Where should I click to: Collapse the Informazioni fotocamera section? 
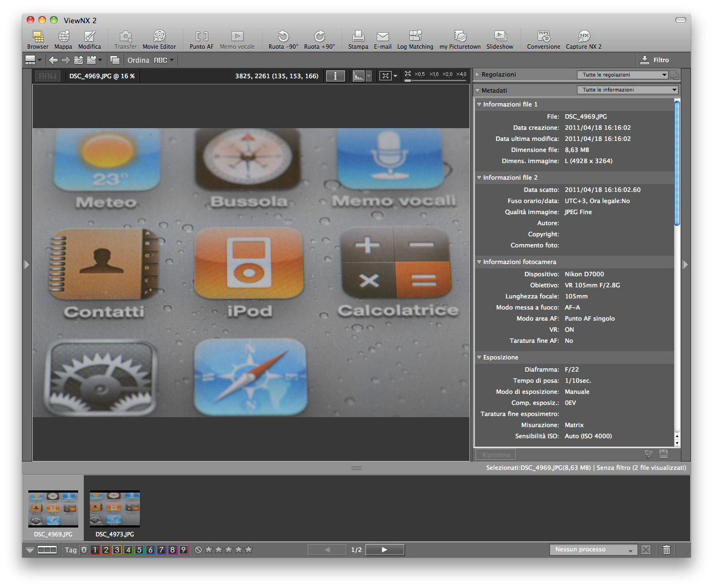tap(479, 262)
